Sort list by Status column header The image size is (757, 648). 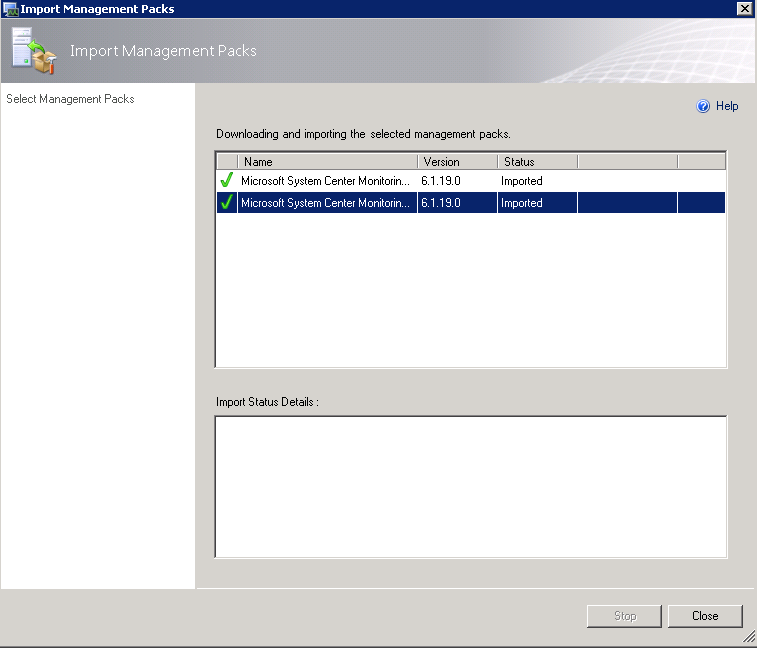[x=538, y=162]
